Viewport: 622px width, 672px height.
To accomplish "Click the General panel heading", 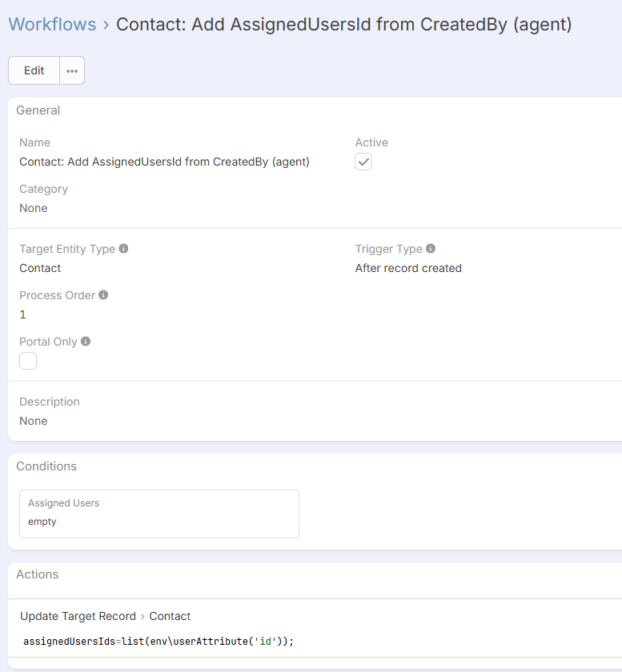I will [38, 110].
